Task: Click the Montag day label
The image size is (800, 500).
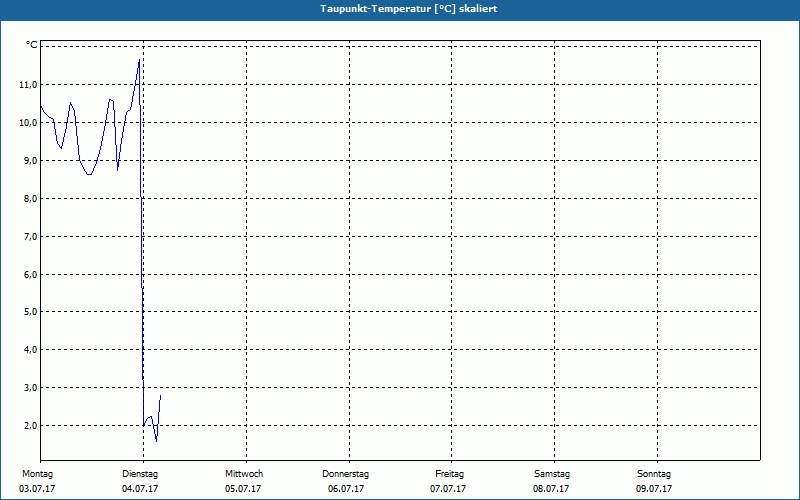Action: coord(37,474)
